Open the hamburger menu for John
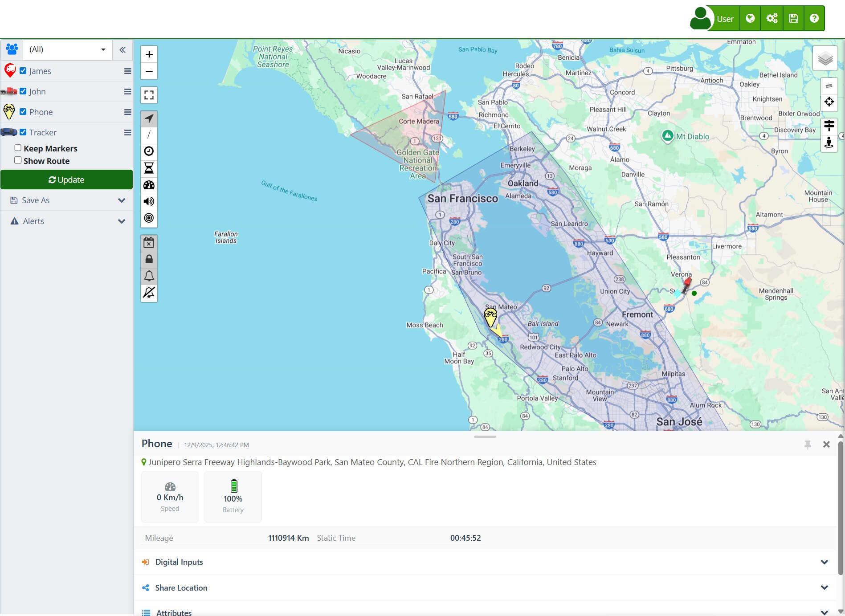This screenshot has width=845, height=616. (x=127, y=91)
